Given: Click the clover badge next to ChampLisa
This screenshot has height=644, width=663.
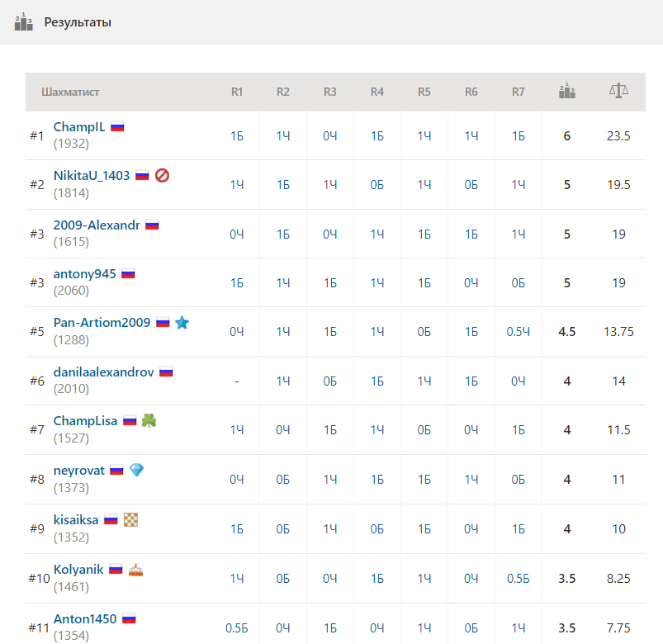Looking at the screenshot, I should pos(149,420).
